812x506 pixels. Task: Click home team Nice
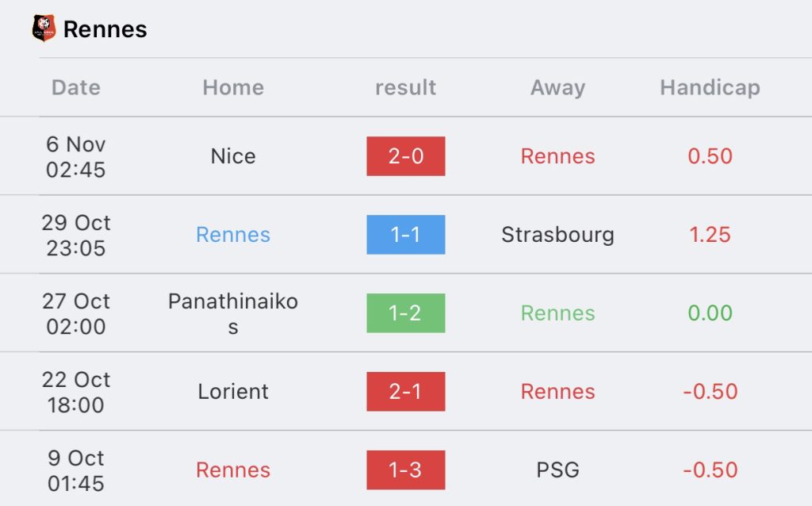coord(233,156)
